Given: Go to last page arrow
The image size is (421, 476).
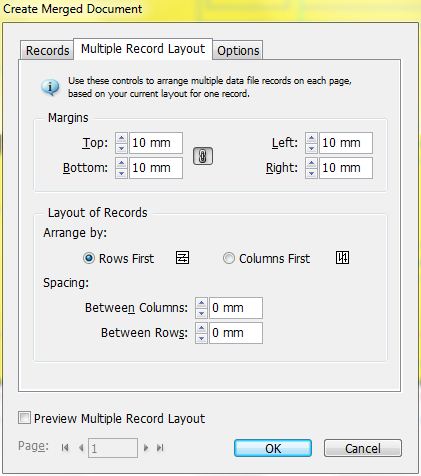Looking at the screenshot, I should [x=160, y=448].
